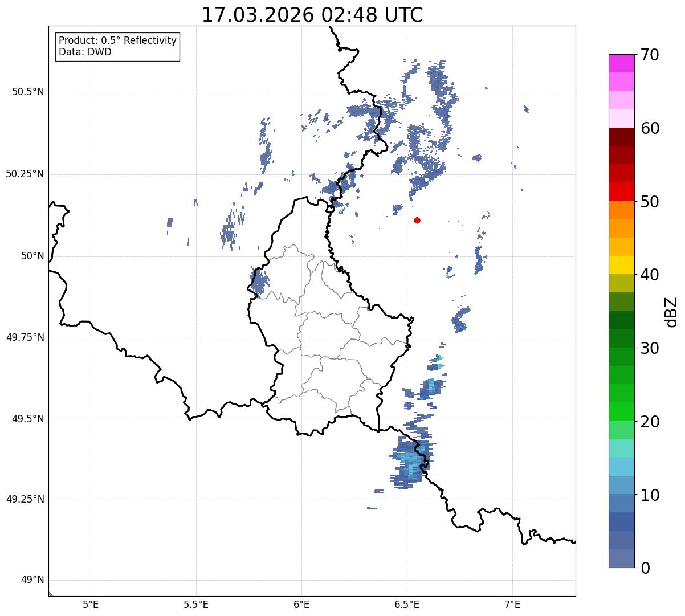Click the 6°E longitude label

(301, 604)
